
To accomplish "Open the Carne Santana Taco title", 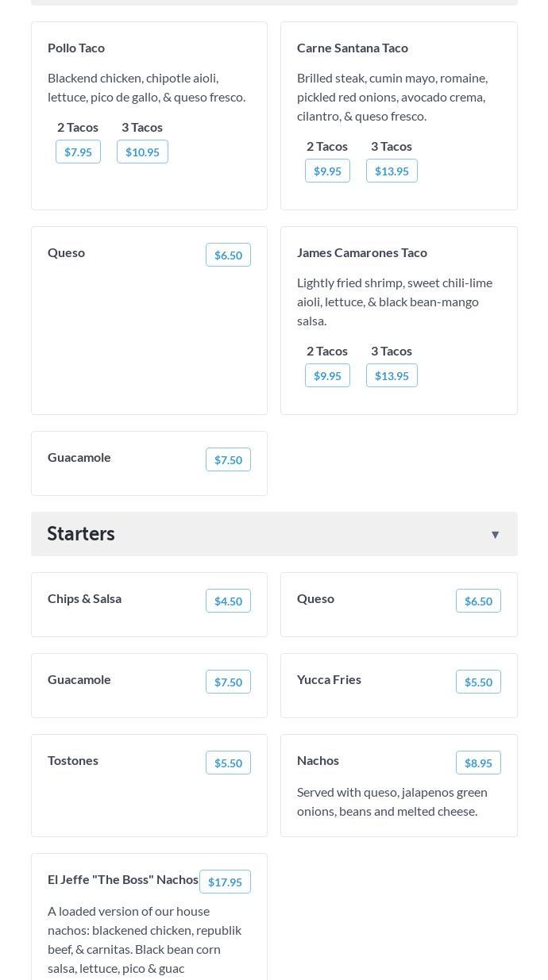I will click(x=353, y=48).
